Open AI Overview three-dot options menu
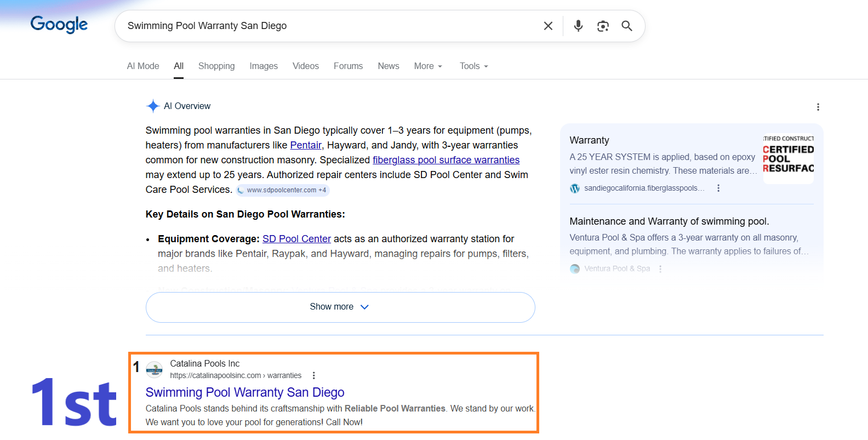 [818, 107]
